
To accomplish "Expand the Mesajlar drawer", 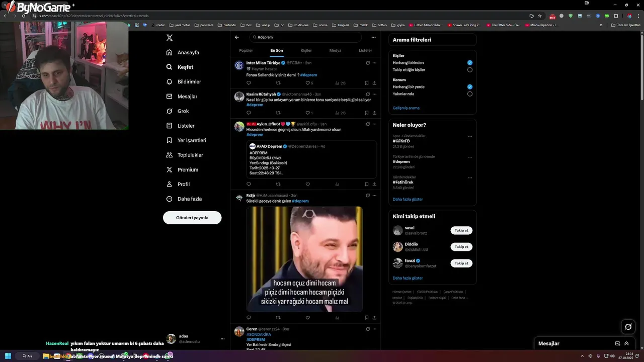I will [626, 343].
